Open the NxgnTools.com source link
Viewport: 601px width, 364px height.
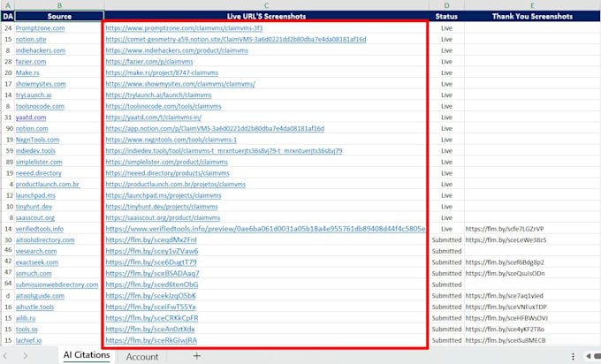(37, 140)
